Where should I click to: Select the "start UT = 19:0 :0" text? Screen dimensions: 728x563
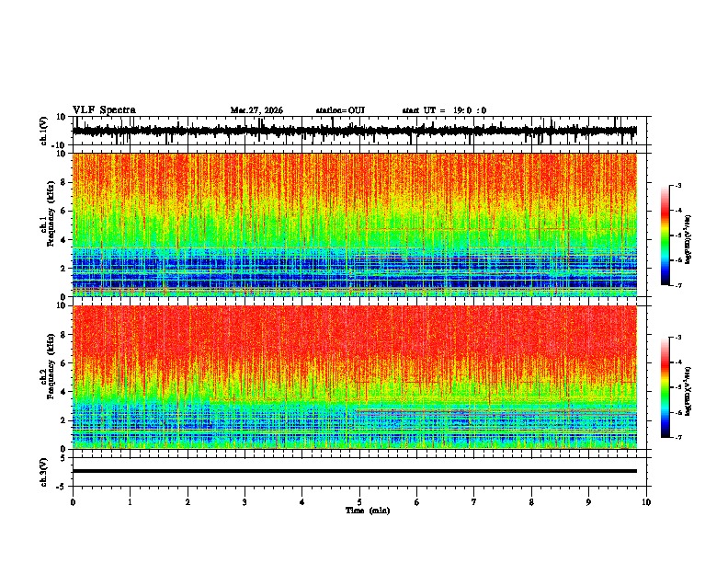coord(444,110)
